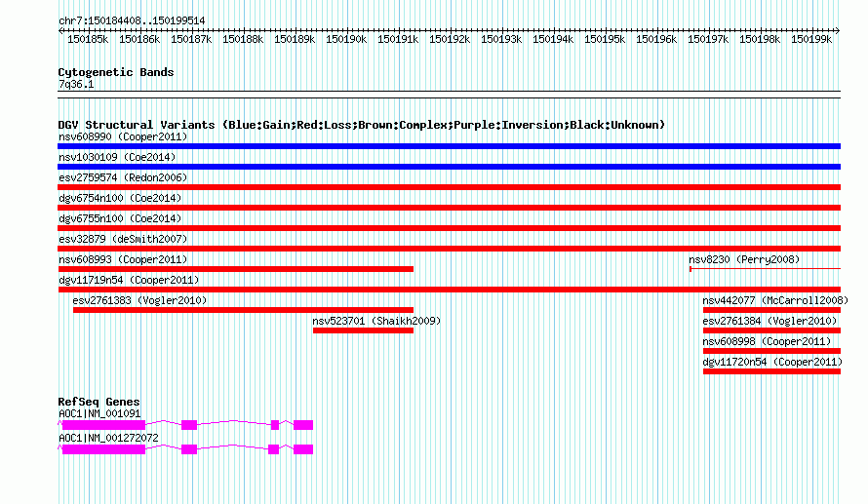This screenshot has width=868, height=504.
Task: Click the Cytogenetic Bands track title
Action: [116, 72]
